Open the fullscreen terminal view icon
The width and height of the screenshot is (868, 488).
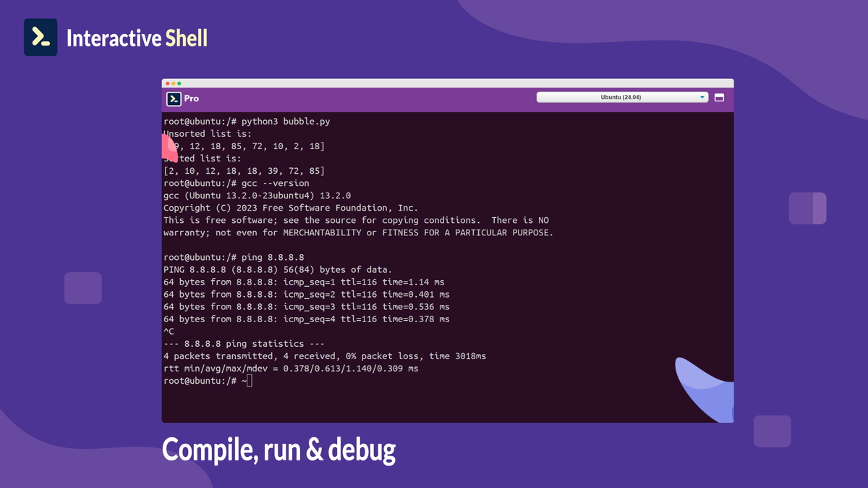pyautogui.click(x=719, y=96)
